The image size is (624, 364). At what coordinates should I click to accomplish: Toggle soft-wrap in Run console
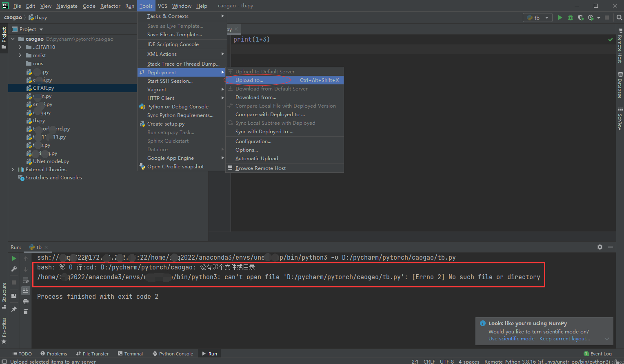26,280
